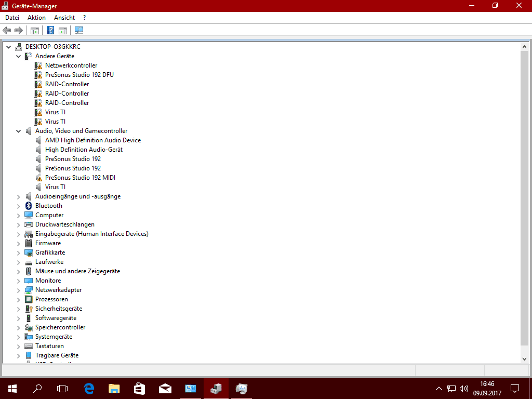This screenshot has width=532, height=399.
Task: Click the Druckwarteschlangen printer icon
Action: click(x=29, y=224)
